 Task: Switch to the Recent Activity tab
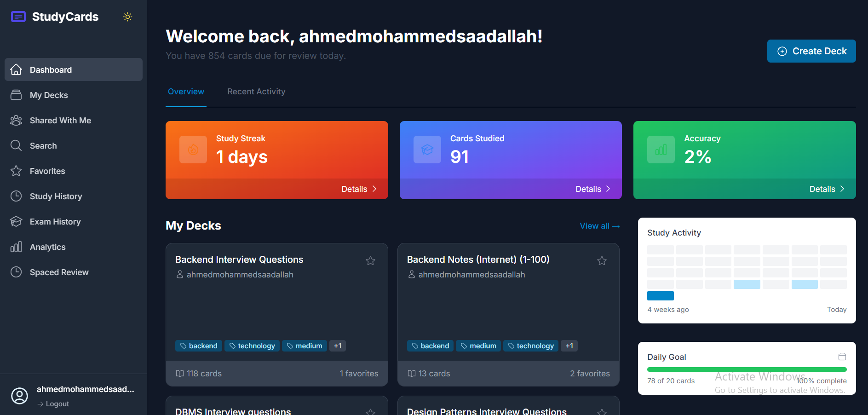tap(256, 92)
